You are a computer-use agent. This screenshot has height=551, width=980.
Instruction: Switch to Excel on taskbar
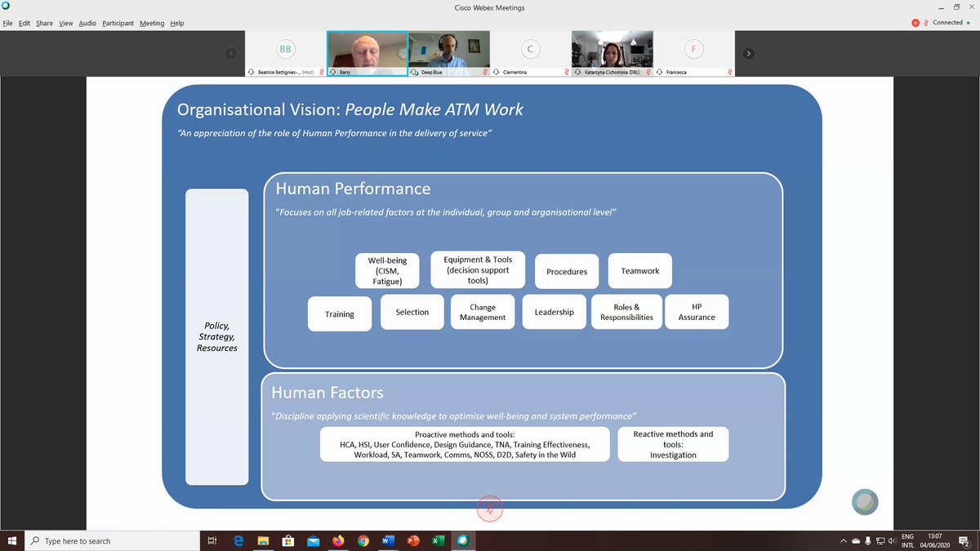tap(438, 540)
